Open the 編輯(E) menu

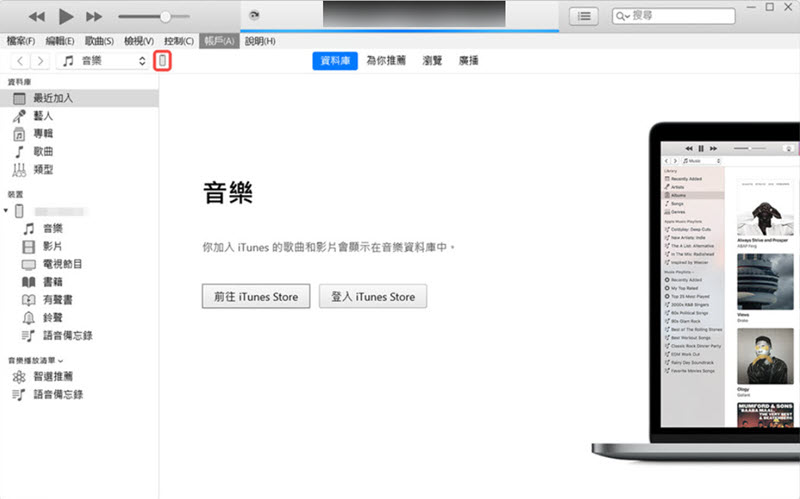click(60, 41)
